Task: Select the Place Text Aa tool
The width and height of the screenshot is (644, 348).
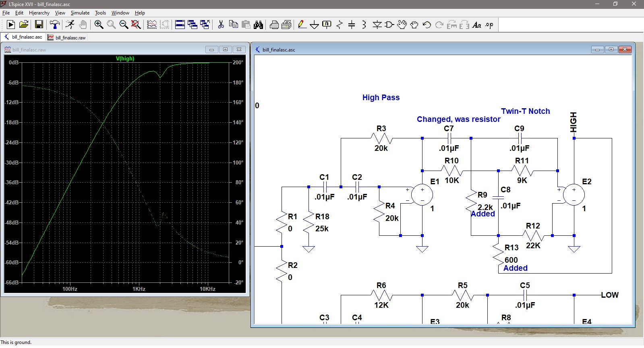Action: pos(477,25)
